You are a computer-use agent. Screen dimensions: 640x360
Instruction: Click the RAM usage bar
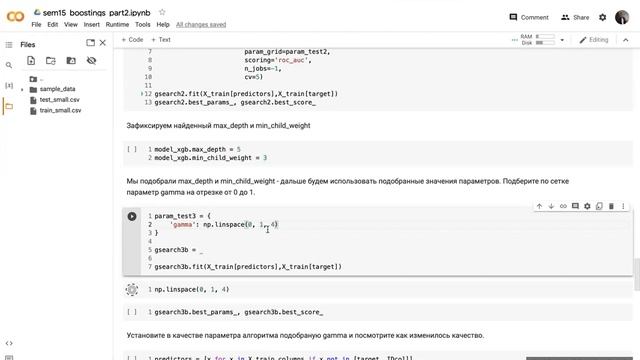point(545,36)
